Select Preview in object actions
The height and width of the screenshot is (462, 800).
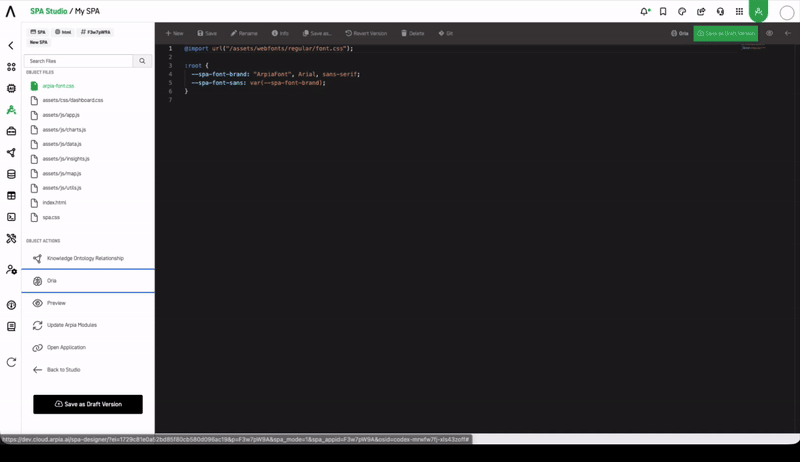(88, 303)
